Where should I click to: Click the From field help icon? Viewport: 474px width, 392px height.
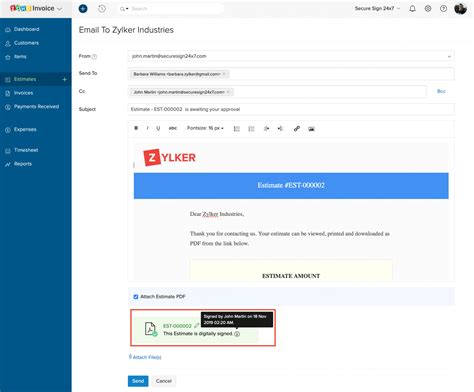coord(94,57)
